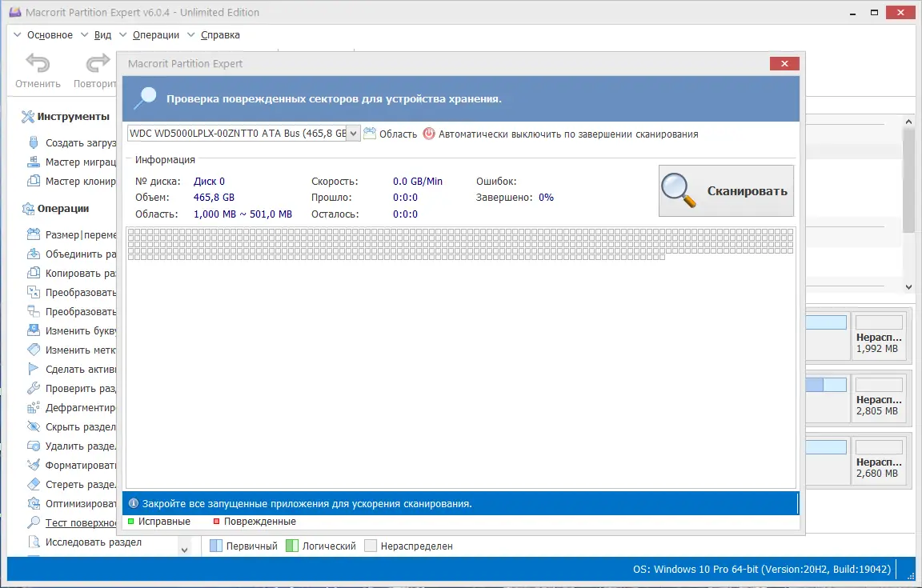Click the Тест поверхности magnifier icon
Image resolution: width=922 pixels, height=588 pixels.
(34, 522)
